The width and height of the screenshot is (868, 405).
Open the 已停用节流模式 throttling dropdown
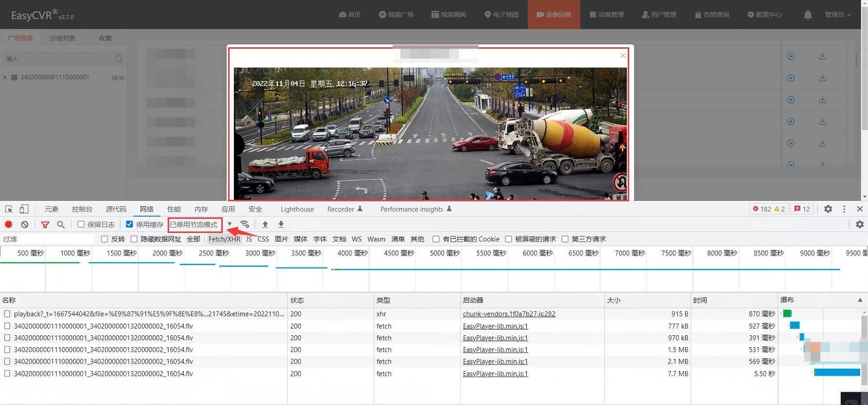[x=201, y=225]
